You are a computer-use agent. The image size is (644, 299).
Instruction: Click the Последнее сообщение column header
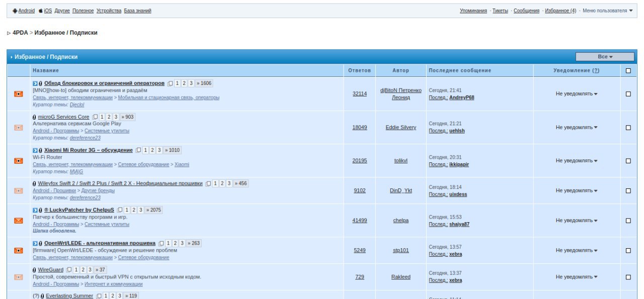point(460,70)
